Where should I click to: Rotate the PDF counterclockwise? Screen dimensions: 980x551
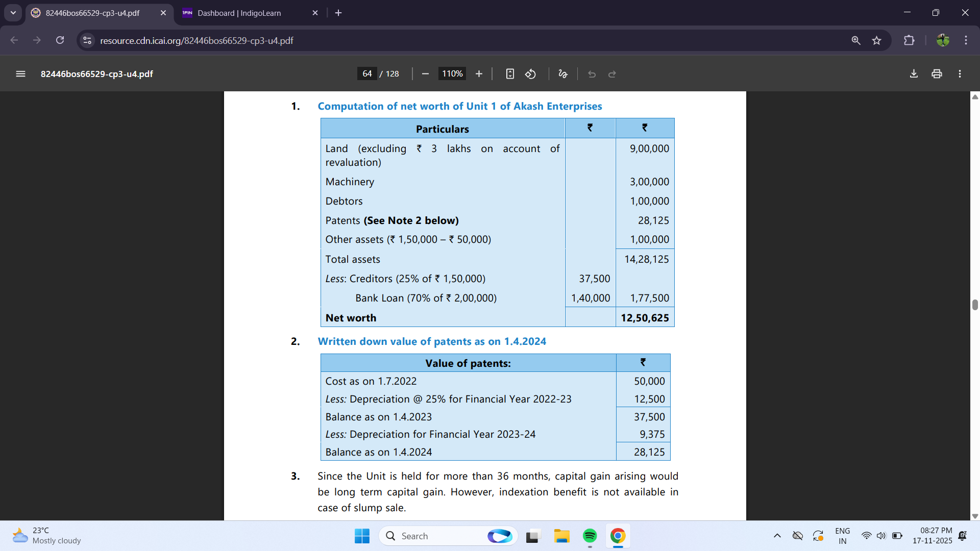[531, 74]
